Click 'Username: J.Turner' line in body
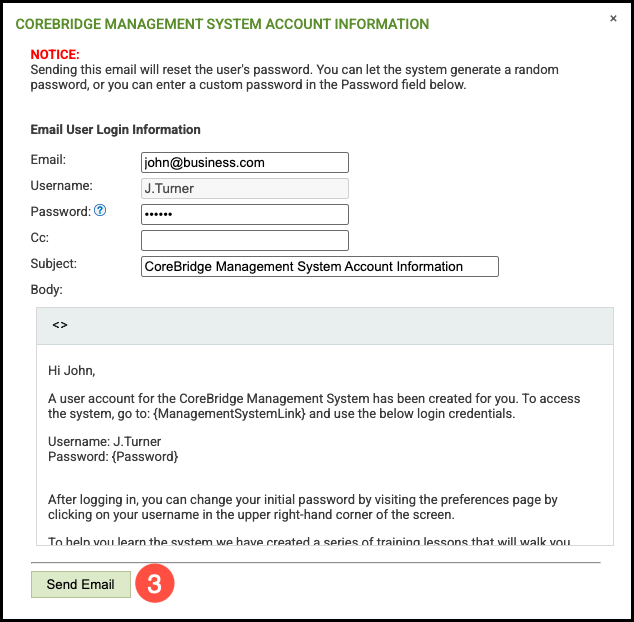This screenshot has height=622, width=634. [x=104, y=441]
